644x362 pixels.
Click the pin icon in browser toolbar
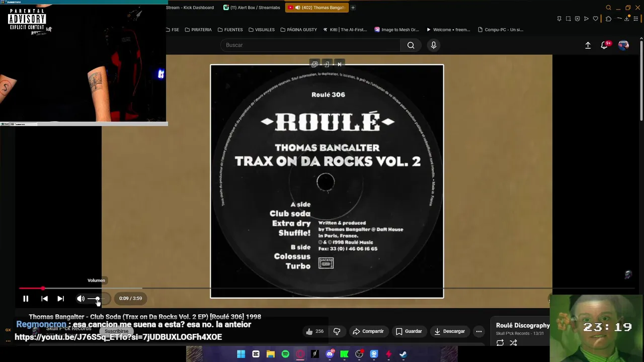pos(559,19)
